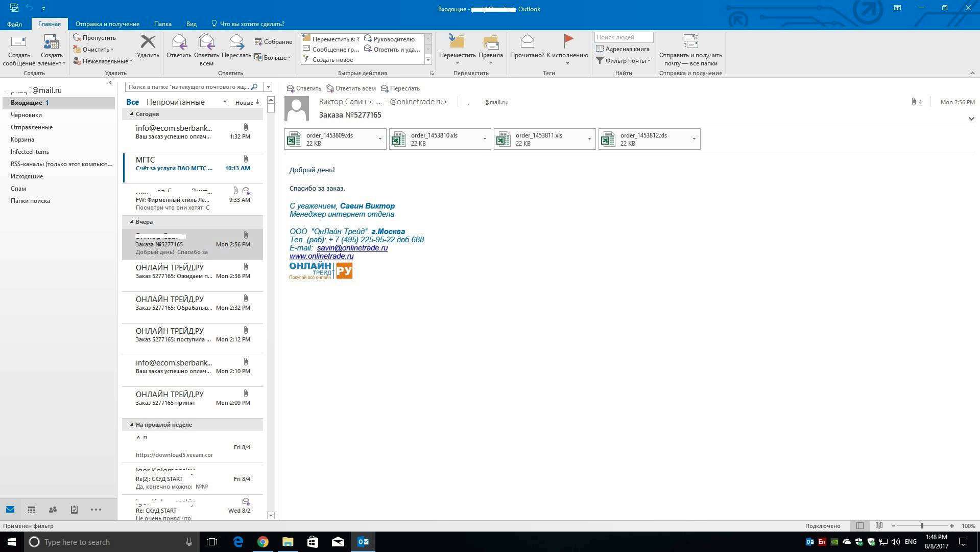Show only Непрочитанные unread messages
This screenshot has height=552, width=980.
(175, 102)
